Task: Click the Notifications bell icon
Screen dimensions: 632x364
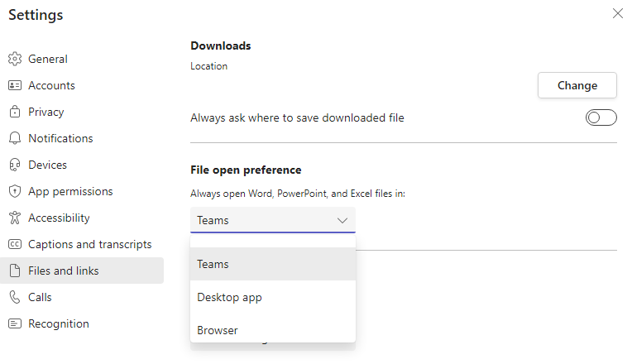Action: 15,138
